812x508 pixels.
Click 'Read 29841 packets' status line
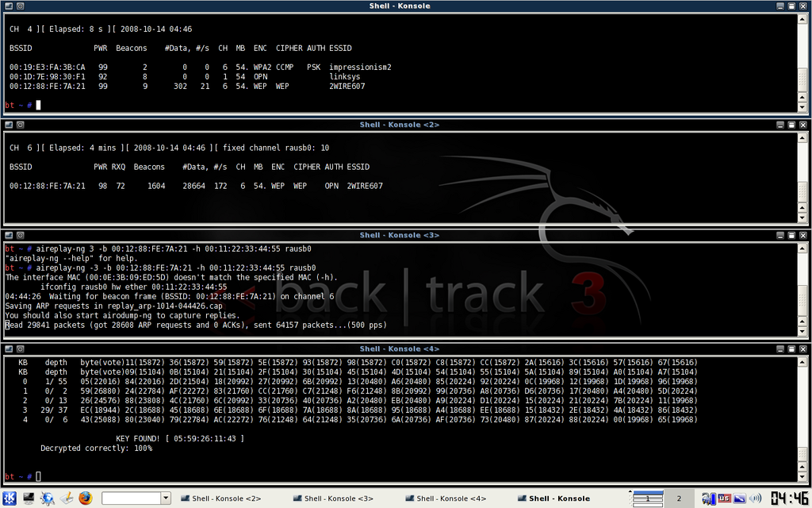click(196, 325)
